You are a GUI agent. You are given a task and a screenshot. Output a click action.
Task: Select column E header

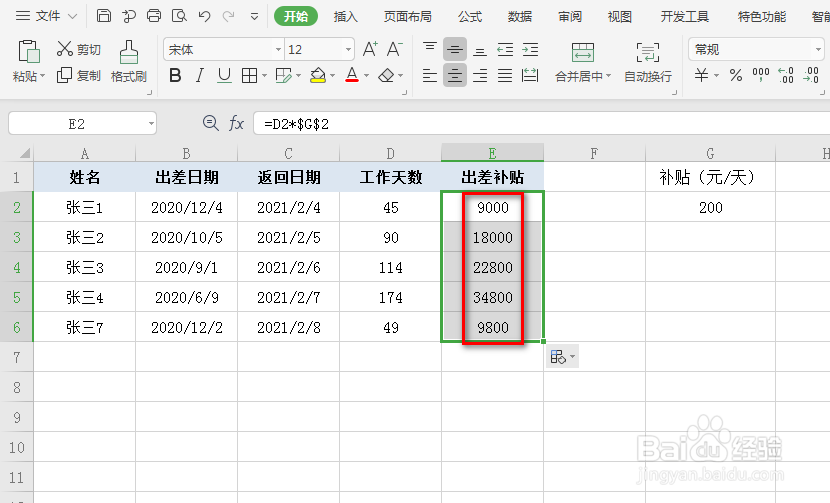point(492,153)
